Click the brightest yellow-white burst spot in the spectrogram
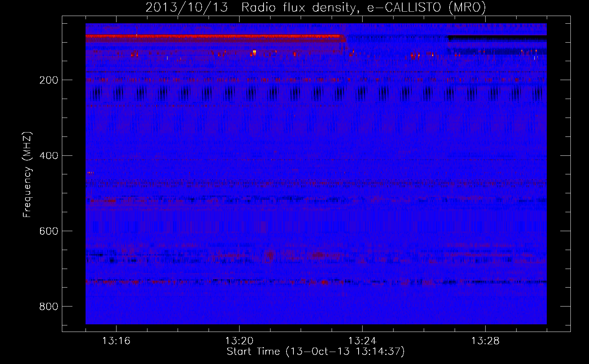This screenshot has width=589, height=364. point(254,52)
